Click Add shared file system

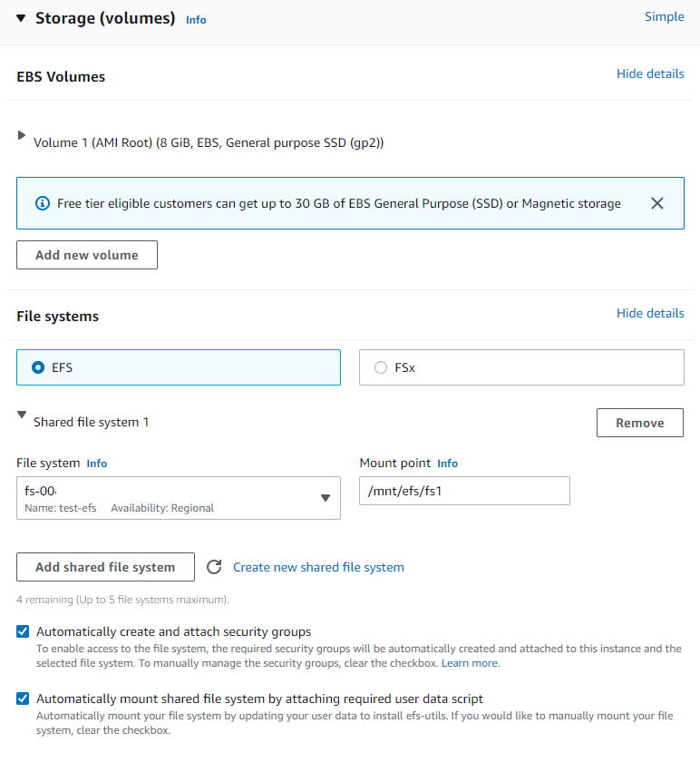(105, 567)
